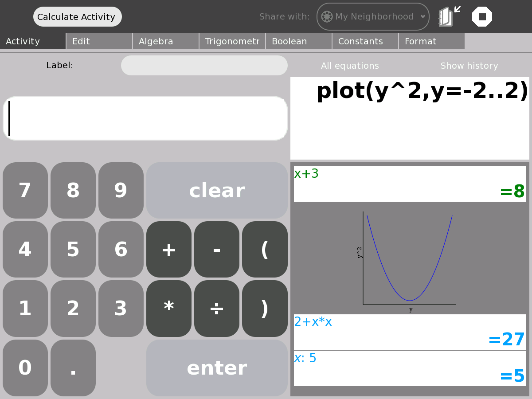Edit the Calculate Activity title field
The image size is (532, 399).
tap(77, 17)
